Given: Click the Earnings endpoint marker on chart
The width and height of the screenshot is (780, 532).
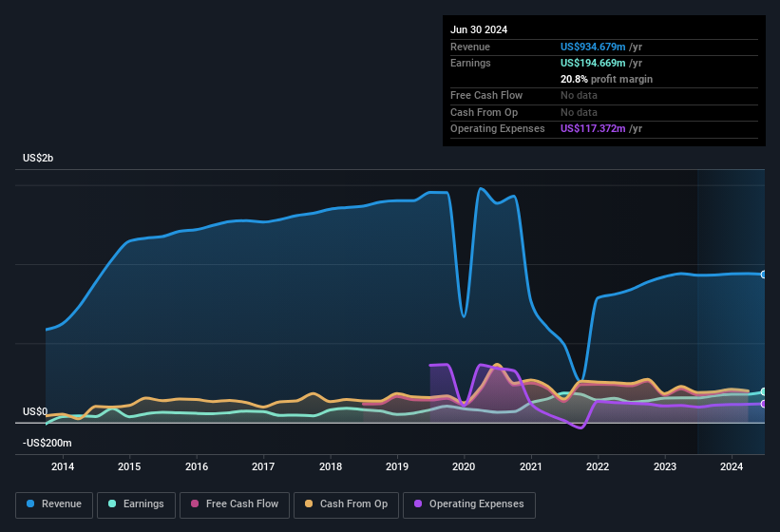Looking at the screenshot, I should 764,391.
